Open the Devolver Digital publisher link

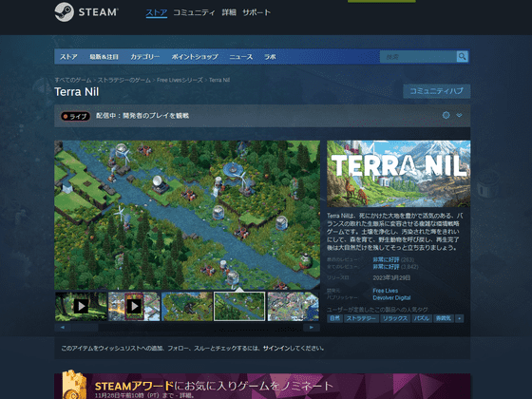click(x=391, y=298)
